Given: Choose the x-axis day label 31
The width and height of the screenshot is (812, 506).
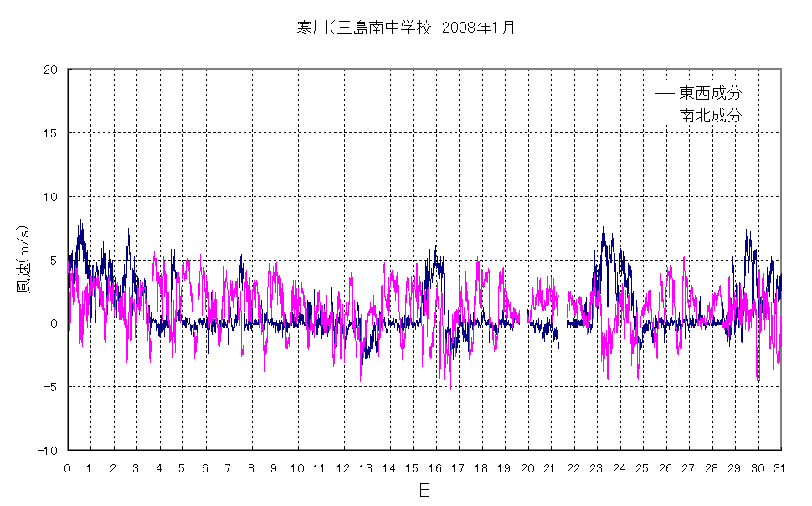Looking at the screenshot, I should pos(779,468).
